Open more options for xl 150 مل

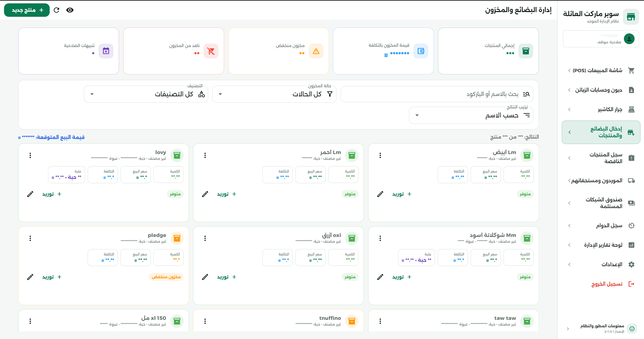tap(30, 321)
